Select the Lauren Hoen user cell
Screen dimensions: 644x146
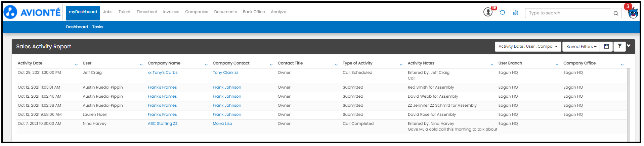(x=95, y=114)
